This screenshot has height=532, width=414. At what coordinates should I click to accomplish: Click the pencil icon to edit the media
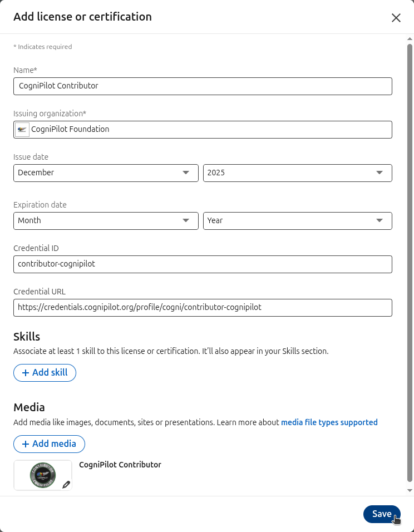[66, 485]
